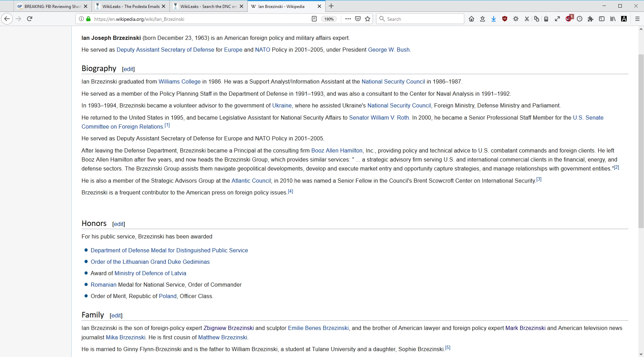Open the NATO link in intro
Screen dimensions: 644x357
click(x=263, y=50)
